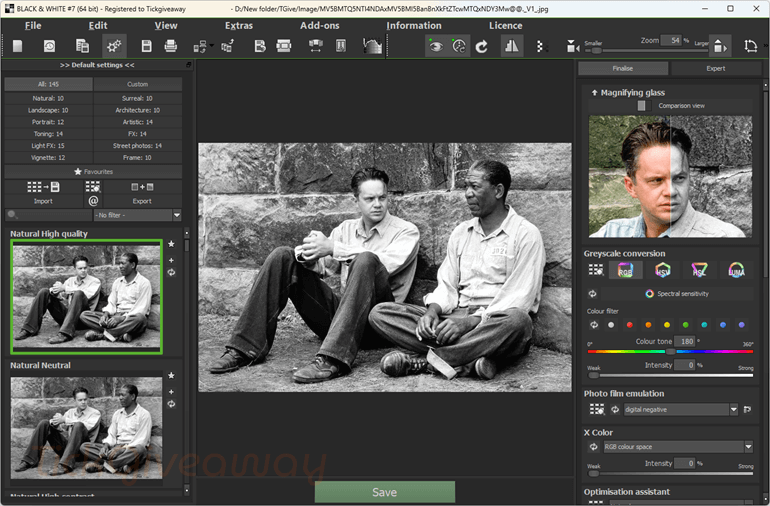Reset the Photo film emulation setting
The image size is (770, 506).
click(615, 409)
